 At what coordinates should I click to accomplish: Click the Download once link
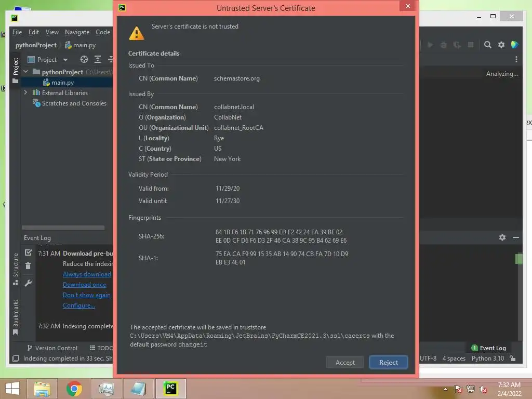click(x=85, y=285)
